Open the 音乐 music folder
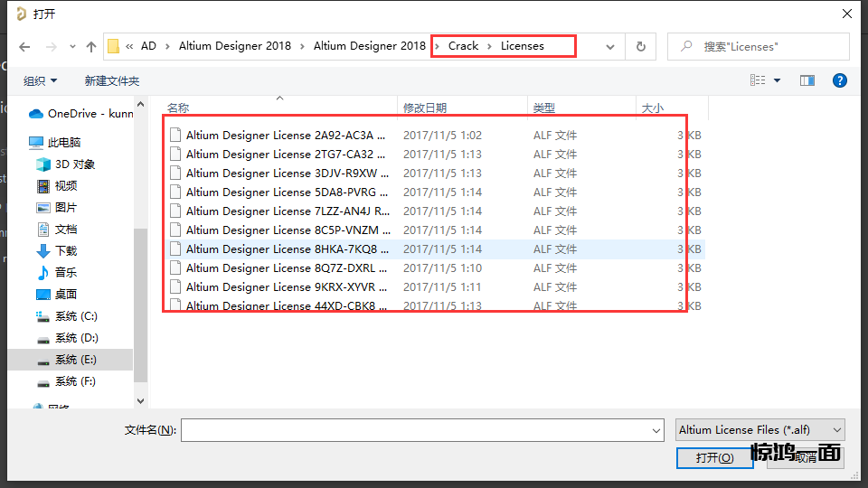The height and width of the screenshot is (488, 868). pyautogui.click(x=65, y=273)
